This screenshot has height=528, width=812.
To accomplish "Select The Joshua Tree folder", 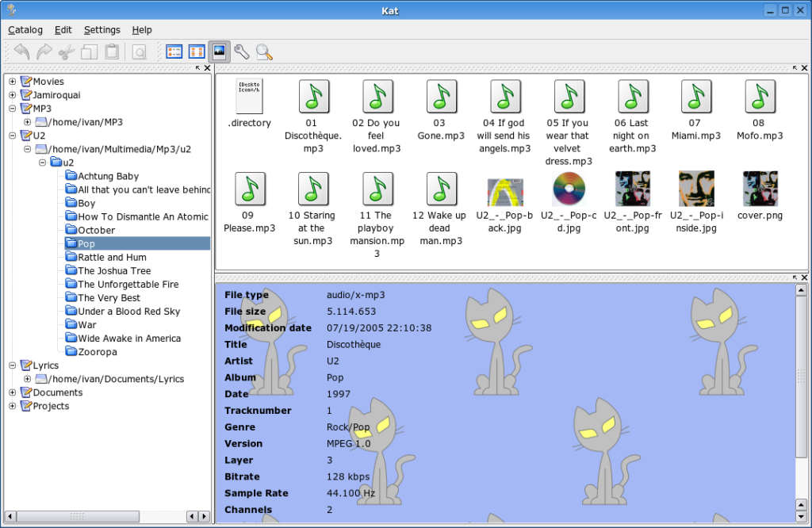I will [x=108, y=270].
